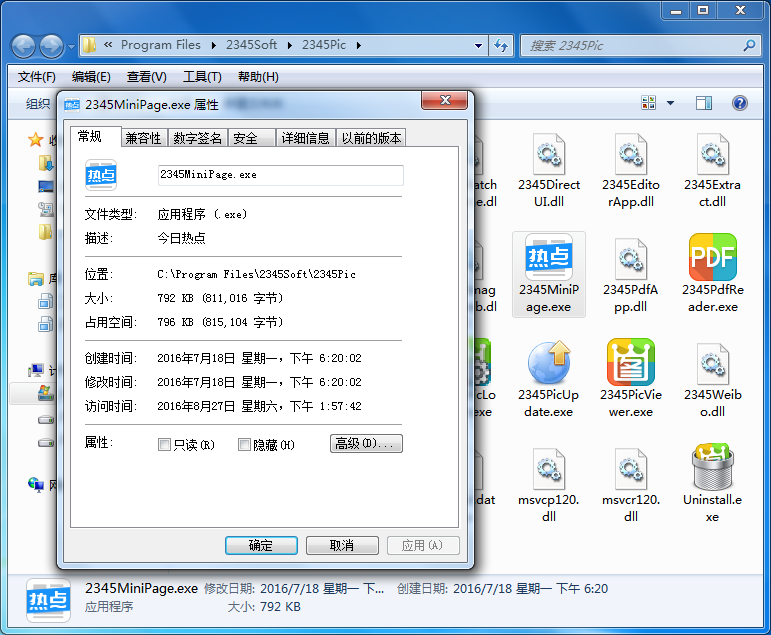The height and width of the screenshot is (635, 771).
Task: Click the 组织 toolbar button
Action: [x=38, y=103]
